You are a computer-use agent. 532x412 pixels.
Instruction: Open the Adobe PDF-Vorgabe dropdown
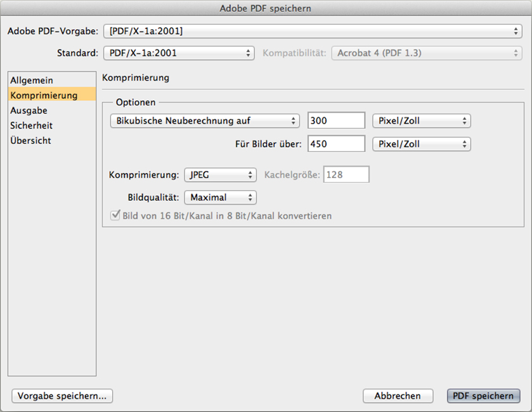[313, 31]
